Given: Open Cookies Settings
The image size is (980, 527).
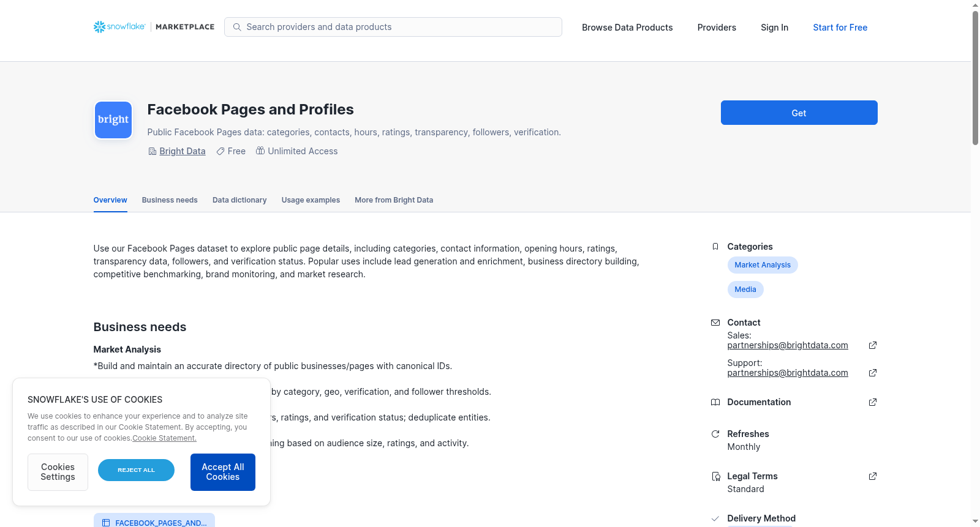Looking at the screenshot, I should pyautogui.click(x=58, y=472).
